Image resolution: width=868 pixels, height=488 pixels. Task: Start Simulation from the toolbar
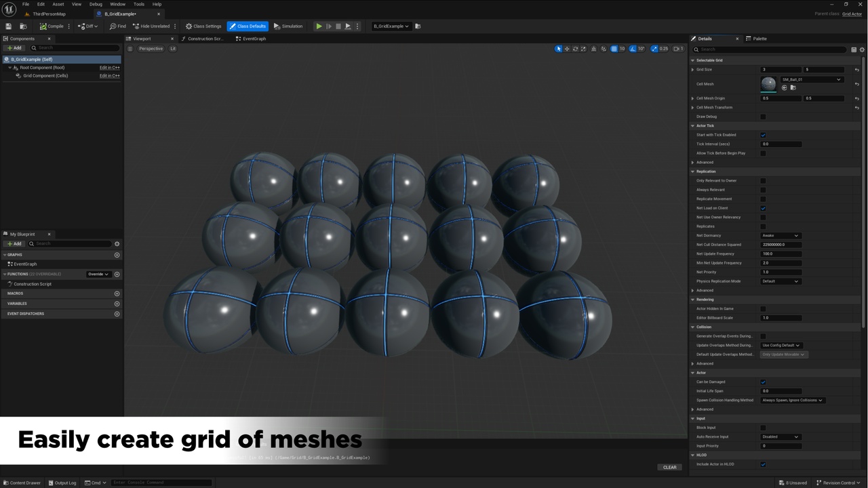288,26
